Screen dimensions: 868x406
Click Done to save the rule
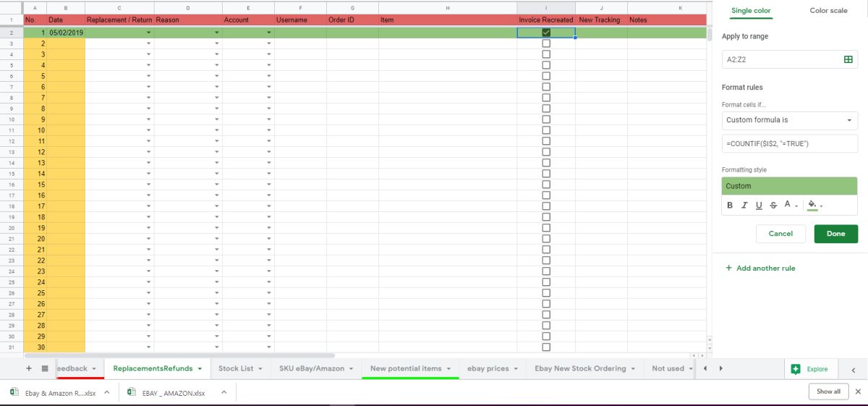point(835,234)
